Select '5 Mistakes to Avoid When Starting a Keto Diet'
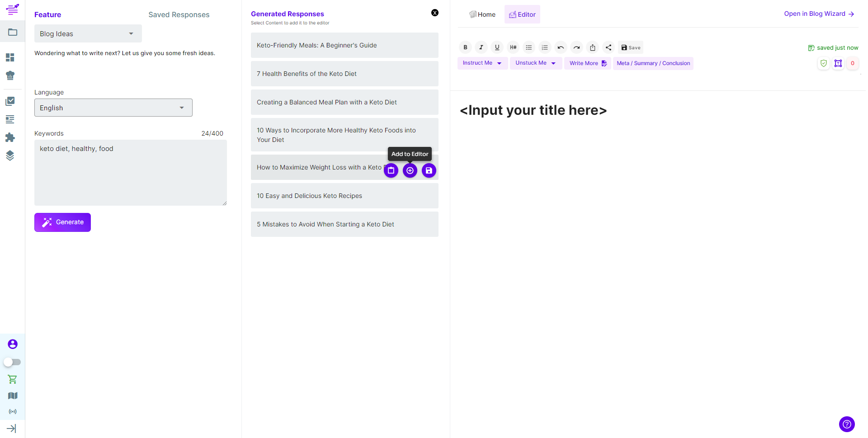 [344, 224]
